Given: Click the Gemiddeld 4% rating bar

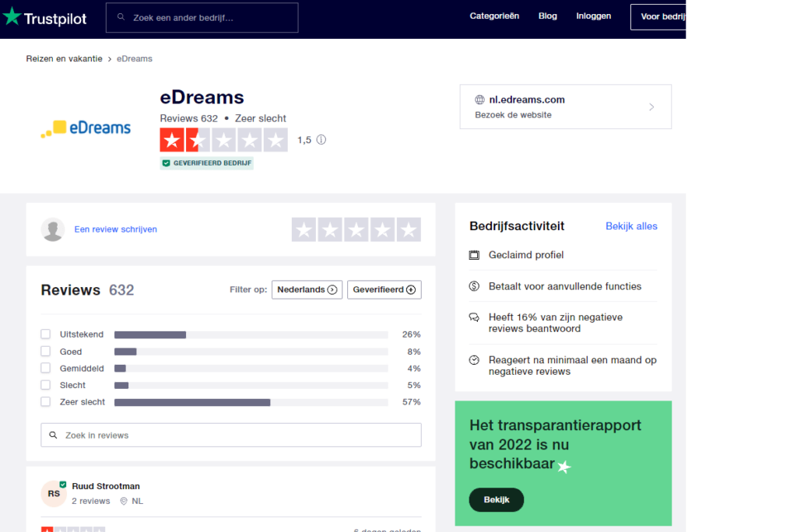Looking at the screenshot, I should [251, 369].
